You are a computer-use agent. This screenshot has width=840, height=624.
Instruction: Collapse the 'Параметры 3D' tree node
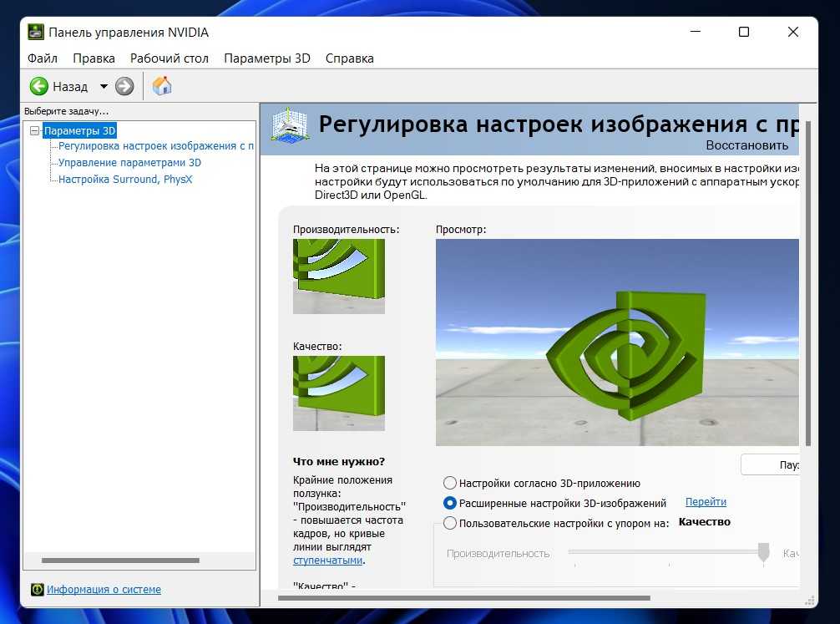tap(34, 131)
